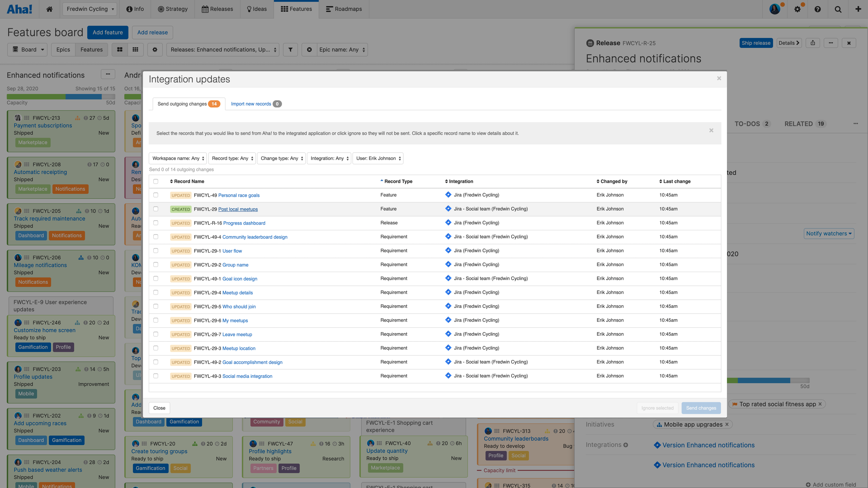868x488 pixels.
Task: Open global search with the magnifier icon
Action: click(x=838, y=9)
